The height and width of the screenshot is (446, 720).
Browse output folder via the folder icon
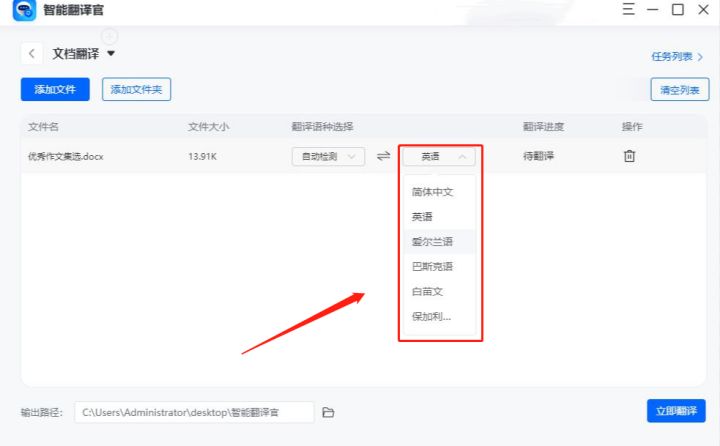[x=328, y=412]
